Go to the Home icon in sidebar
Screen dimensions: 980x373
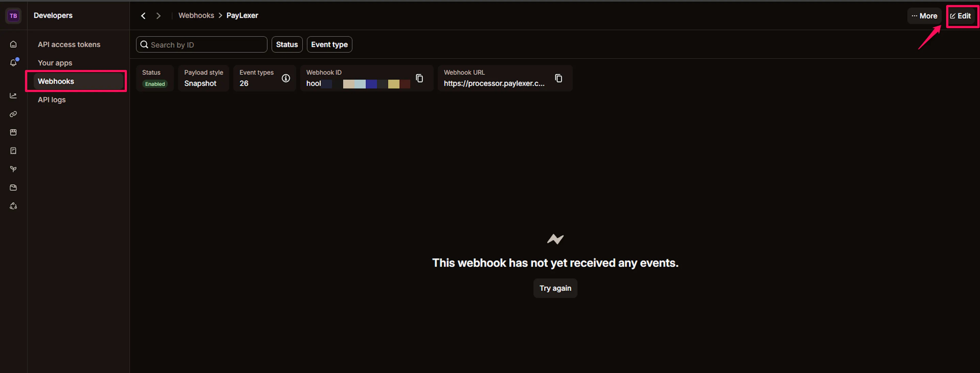pos(13,44)
